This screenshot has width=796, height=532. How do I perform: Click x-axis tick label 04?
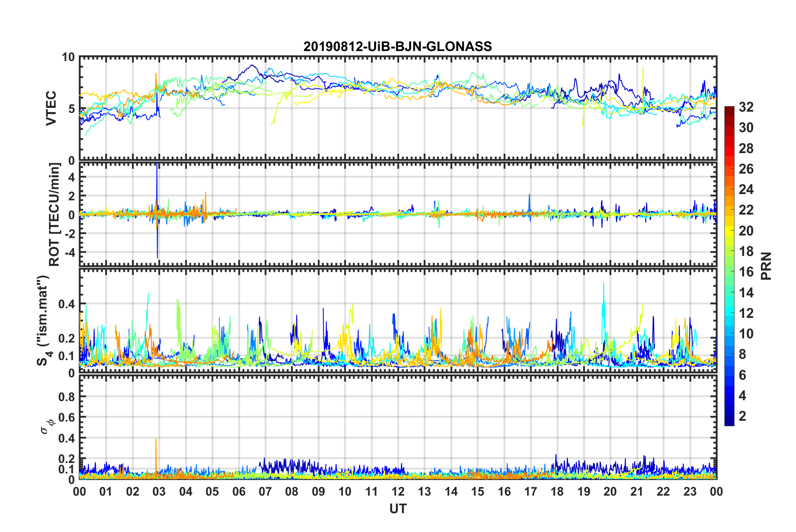click(186, 491)
